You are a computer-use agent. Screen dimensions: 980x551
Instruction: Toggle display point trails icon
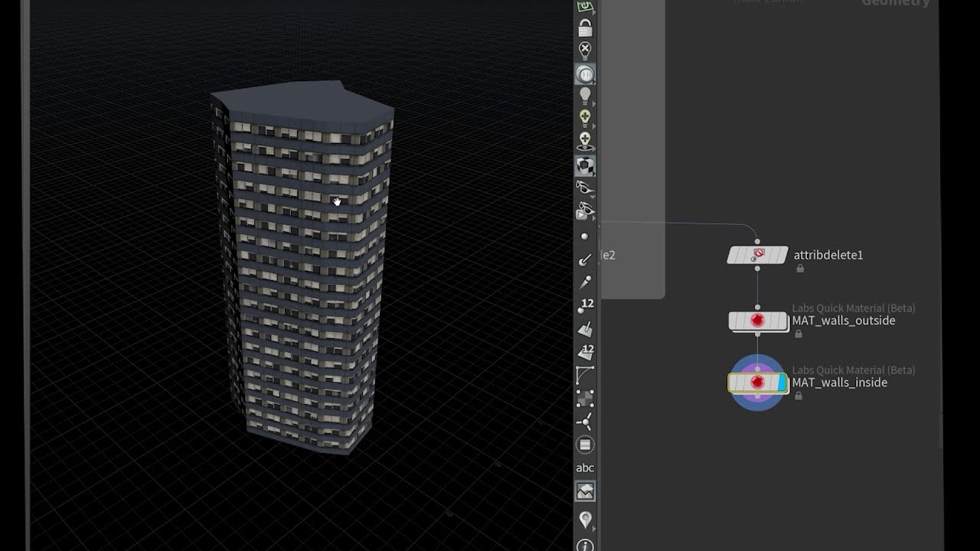[x=585, y=283]
